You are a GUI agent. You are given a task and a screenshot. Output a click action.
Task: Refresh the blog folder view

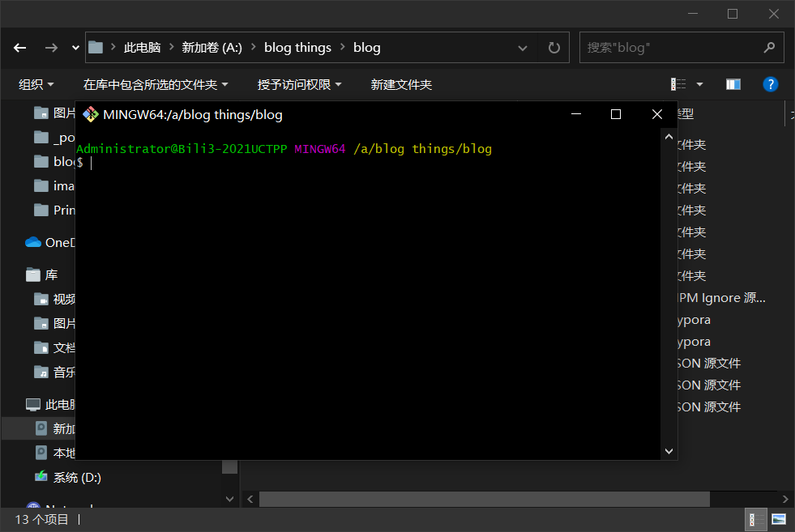tap(554, 48)
